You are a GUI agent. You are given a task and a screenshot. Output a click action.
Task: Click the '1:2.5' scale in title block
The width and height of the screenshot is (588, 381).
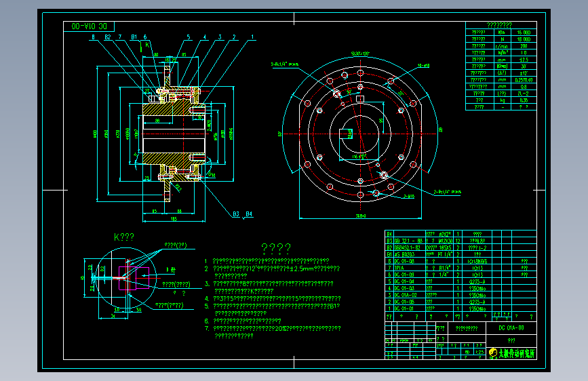[479, 353]
